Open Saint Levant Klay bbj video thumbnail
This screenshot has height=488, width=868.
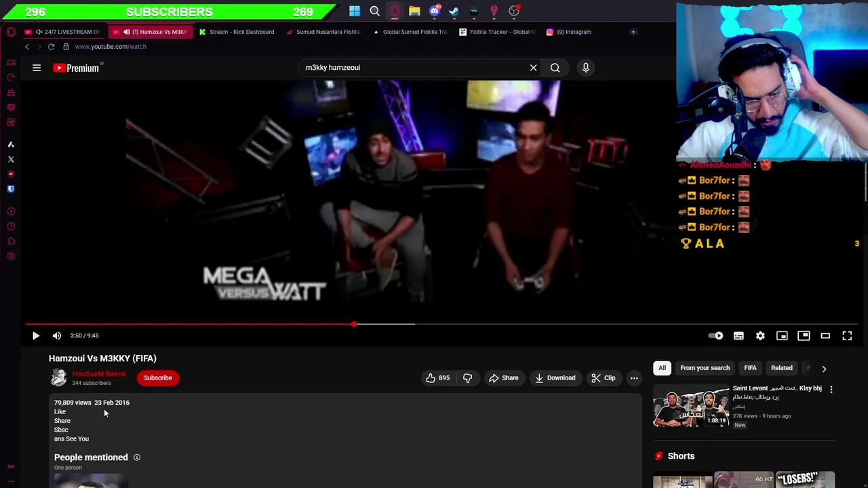coord(691,407)
